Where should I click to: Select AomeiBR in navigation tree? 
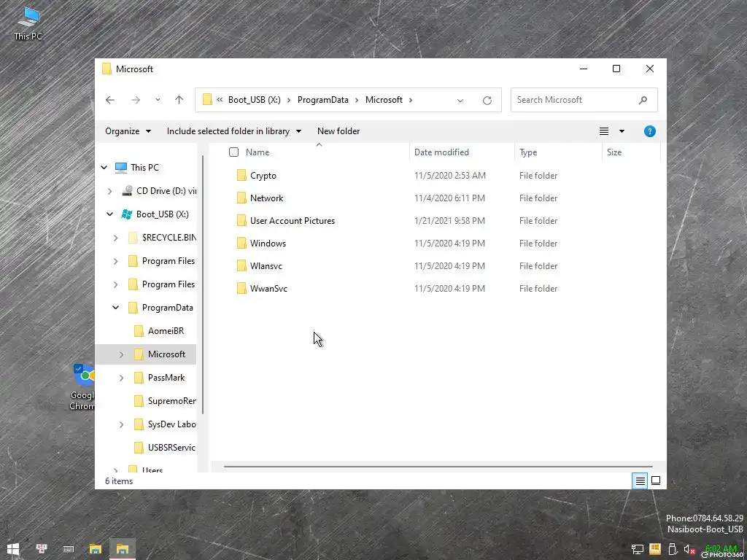[x=166, y=331]
